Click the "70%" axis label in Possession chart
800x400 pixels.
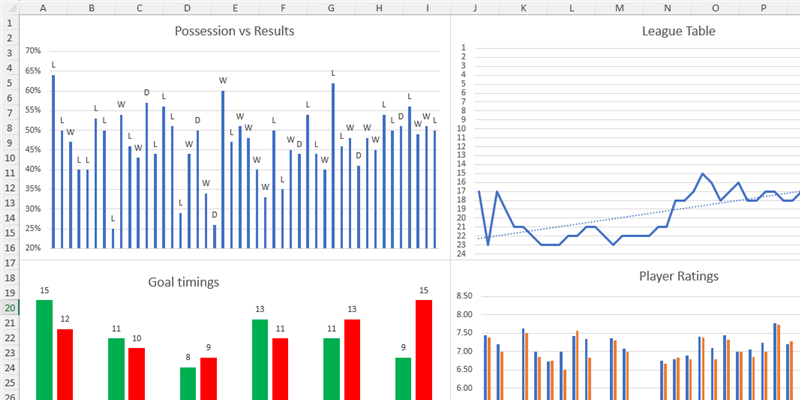tap(33, 51)
